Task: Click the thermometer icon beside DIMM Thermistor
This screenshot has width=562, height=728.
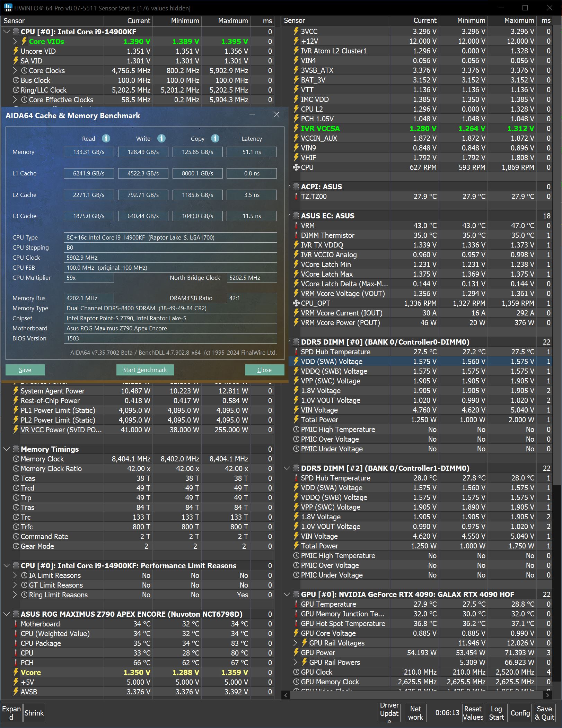Action: click(296, 235)
